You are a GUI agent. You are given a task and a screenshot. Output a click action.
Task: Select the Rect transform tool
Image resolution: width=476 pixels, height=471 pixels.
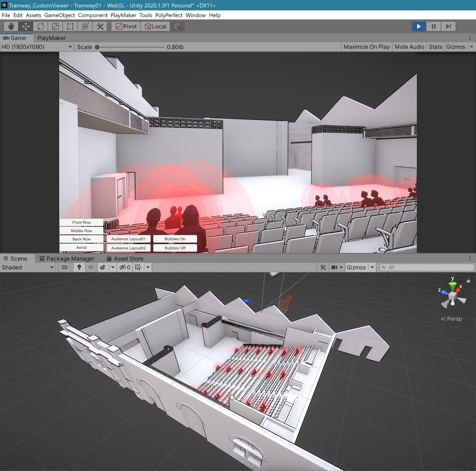[x=70, y=26]
